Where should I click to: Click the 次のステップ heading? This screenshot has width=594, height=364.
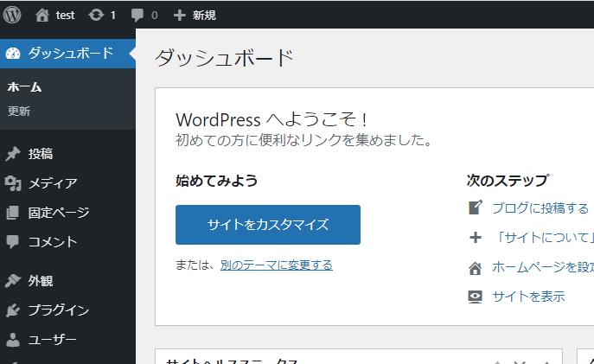click(x=508, y=181)
